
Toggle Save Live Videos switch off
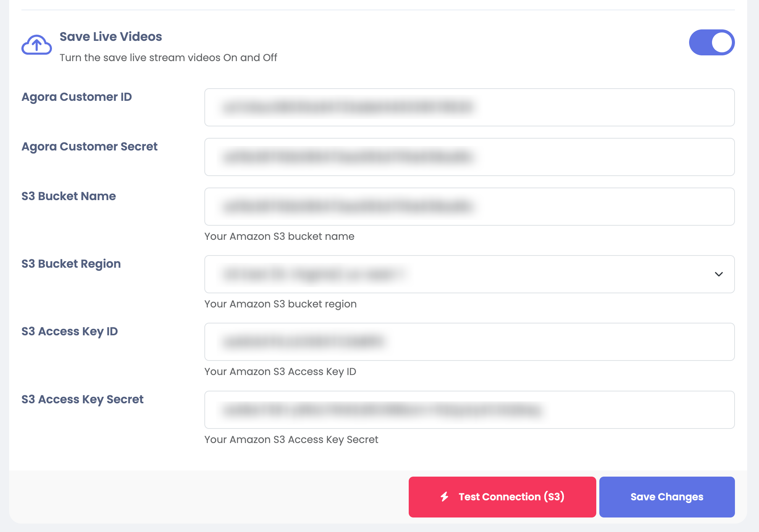coord(711,42)
